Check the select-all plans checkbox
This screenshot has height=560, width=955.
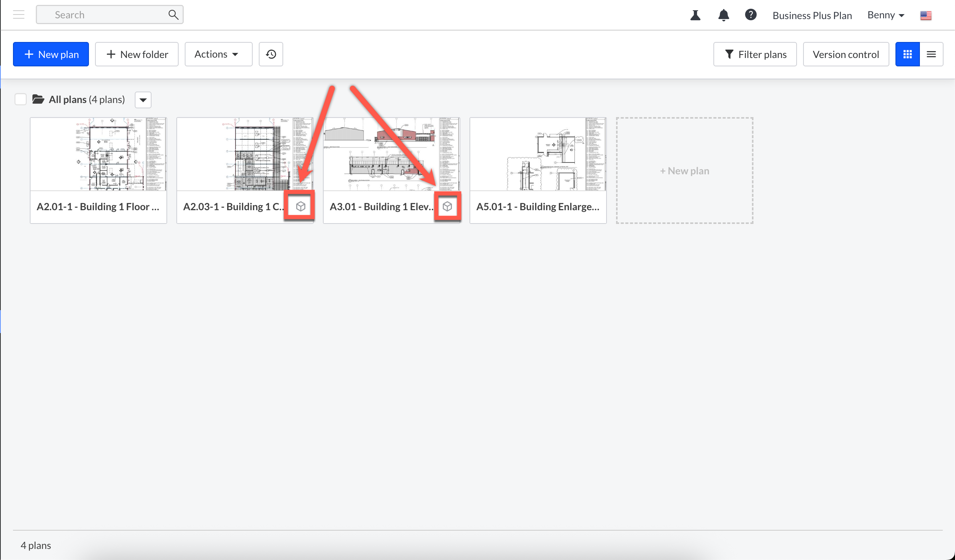(x=20, y=99)
